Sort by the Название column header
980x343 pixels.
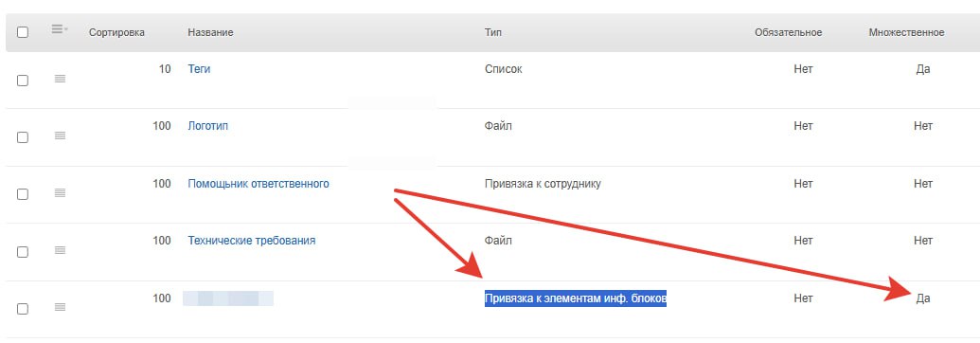[210, 32]
